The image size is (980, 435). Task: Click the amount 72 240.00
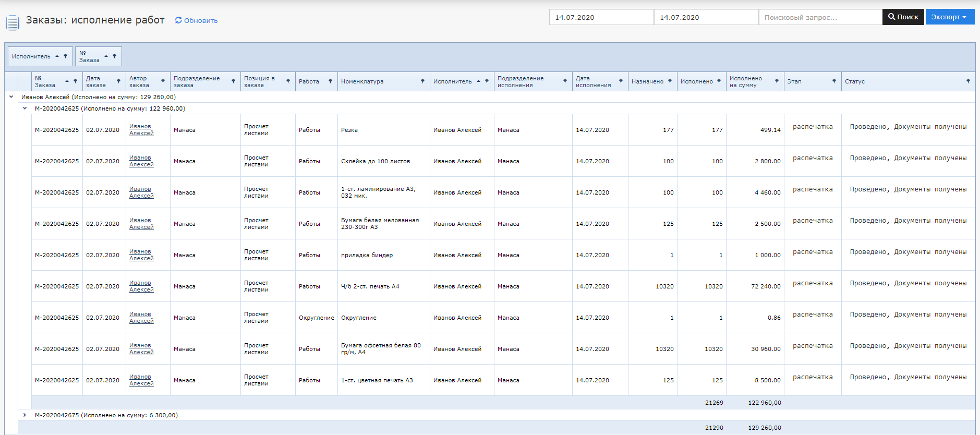766,286
